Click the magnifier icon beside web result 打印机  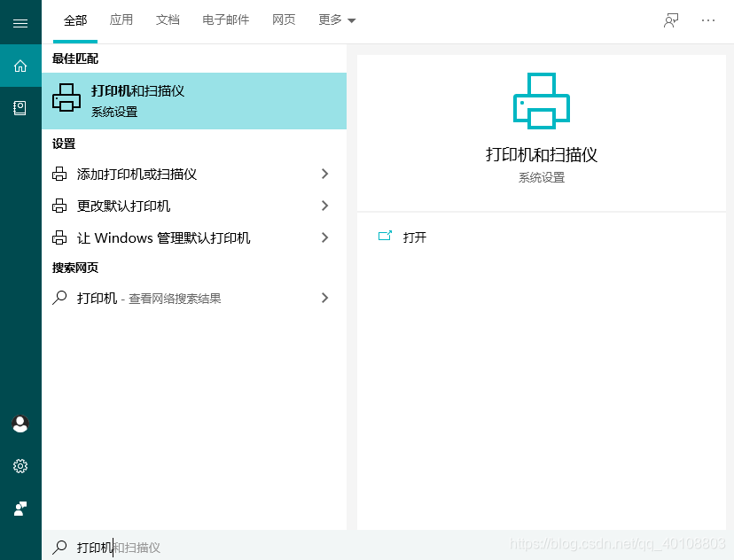coord(59,298)
